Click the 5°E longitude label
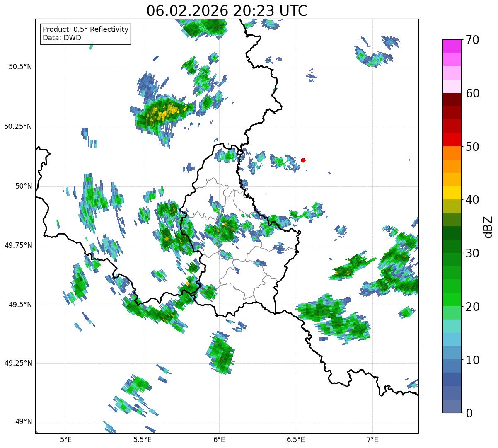This screenshot has width=498, height=448. (x=66, y=439)
